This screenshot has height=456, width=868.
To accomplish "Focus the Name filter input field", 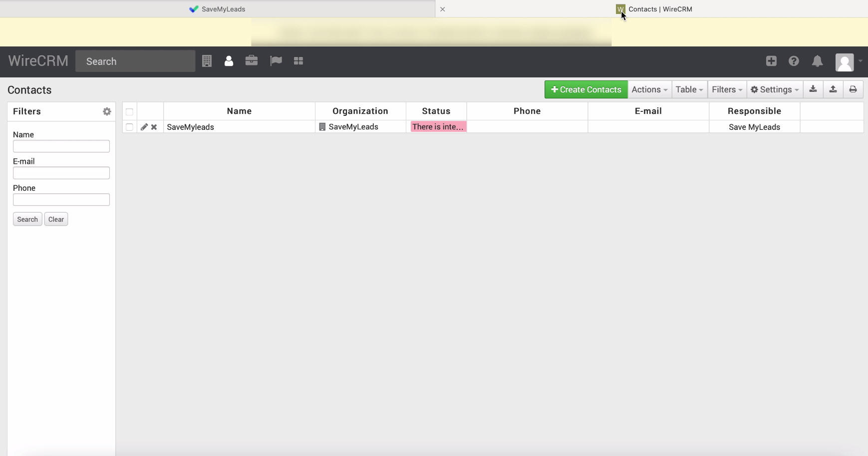I will pyautogui.click(x=61, y=146).
